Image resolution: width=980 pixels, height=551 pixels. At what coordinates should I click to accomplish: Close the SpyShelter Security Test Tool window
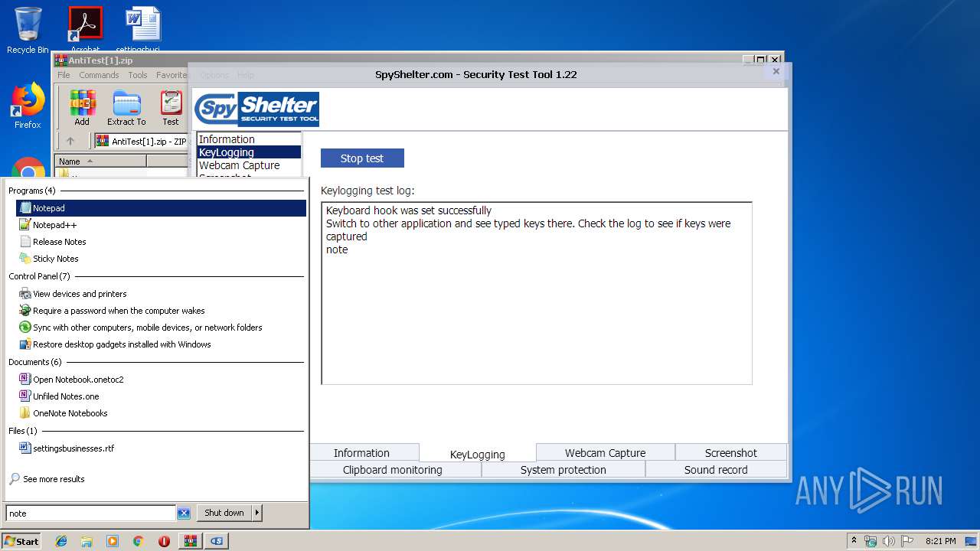click(776, 71)
